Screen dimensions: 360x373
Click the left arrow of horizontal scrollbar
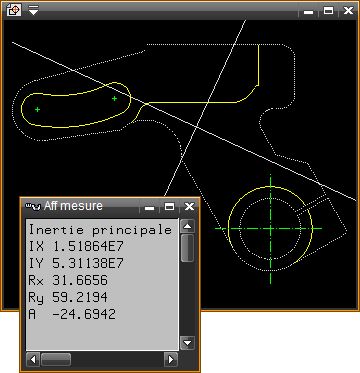pyautogui.click(x=33, y=359)
